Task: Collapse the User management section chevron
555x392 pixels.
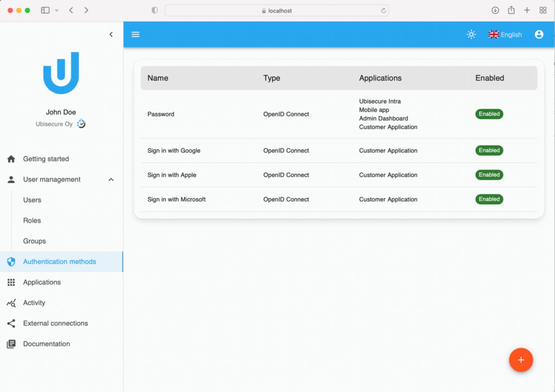Action: point(111,180)
